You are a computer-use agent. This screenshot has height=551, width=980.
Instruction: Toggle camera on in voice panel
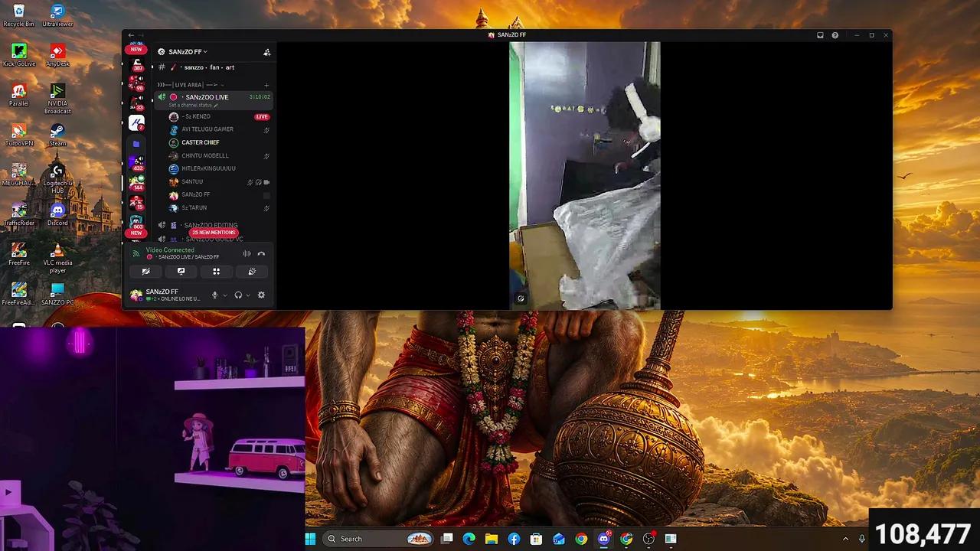pyautogui.click(x=146, y=271)
